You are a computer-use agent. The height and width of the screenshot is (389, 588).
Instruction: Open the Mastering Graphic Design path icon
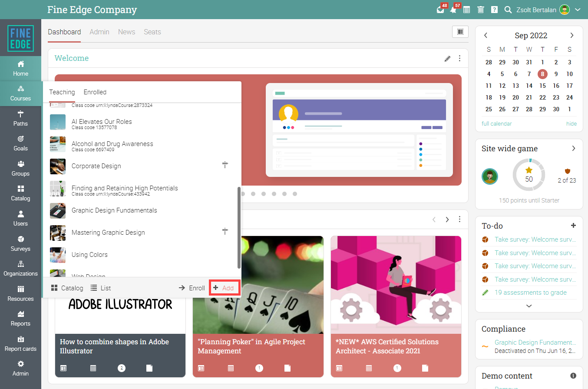225,231
